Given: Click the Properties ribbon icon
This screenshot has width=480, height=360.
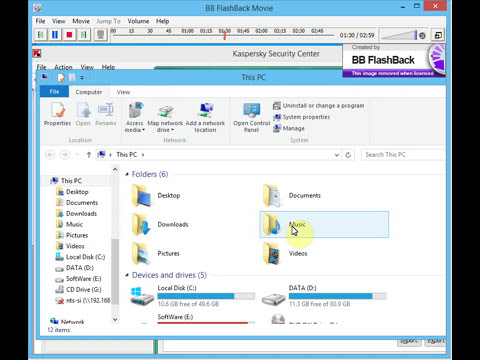Looking at the screenshot, I should click(x=57, y=114).
